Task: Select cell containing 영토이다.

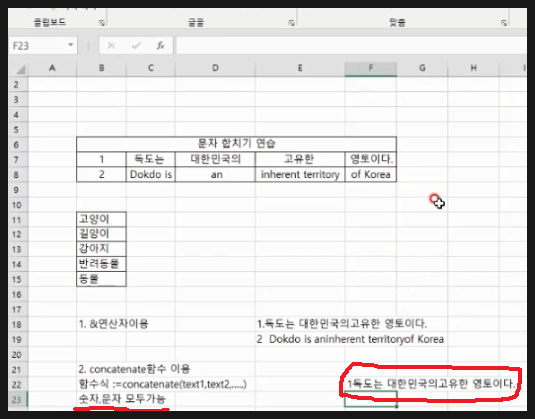Action: pyautogui.click(x=371, y=159)
